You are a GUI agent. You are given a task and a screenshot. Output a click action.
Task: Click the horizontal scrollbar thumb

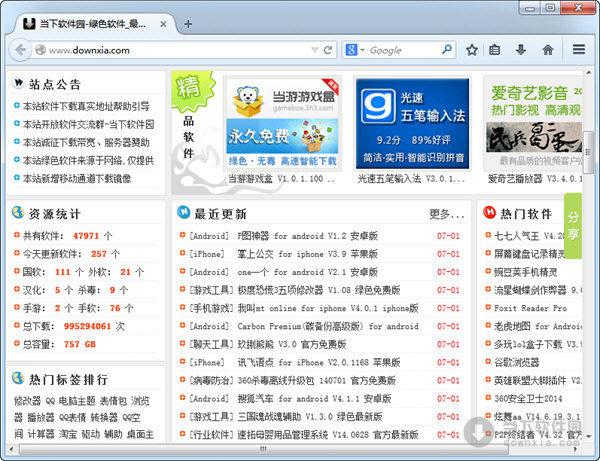[x=264, y=449]
